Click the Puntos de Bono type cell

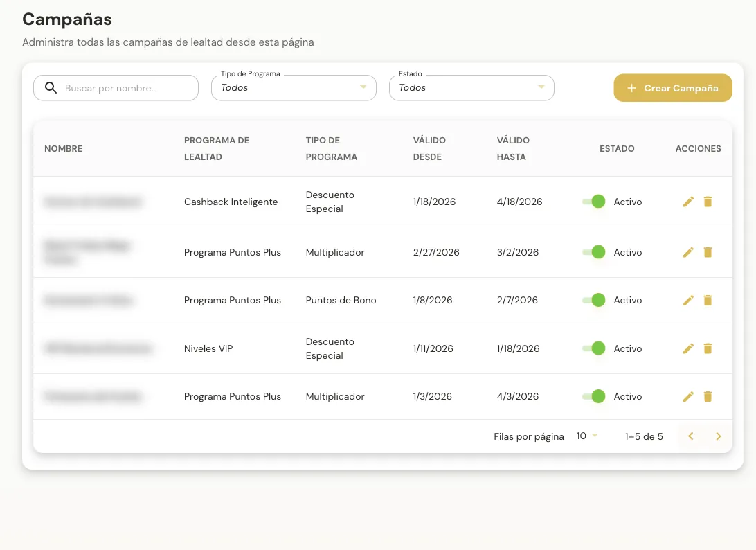(341, 300)
